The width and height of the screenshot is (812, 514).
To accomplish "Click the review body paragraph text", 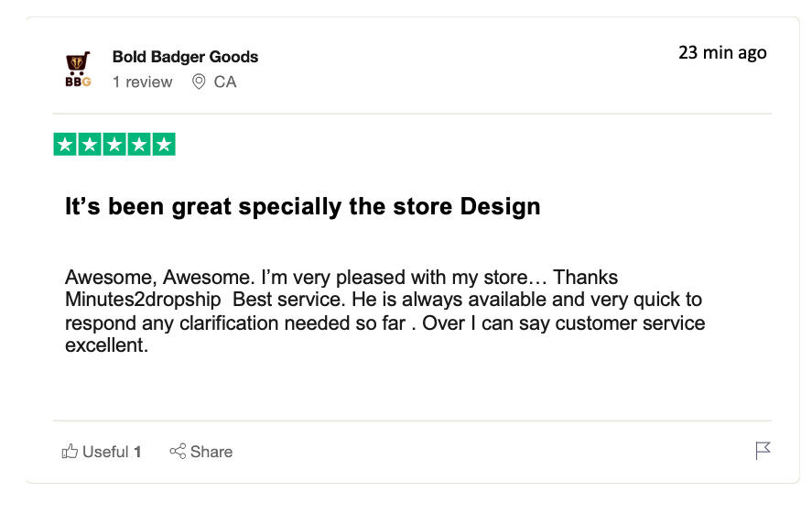I will [384, 312].
